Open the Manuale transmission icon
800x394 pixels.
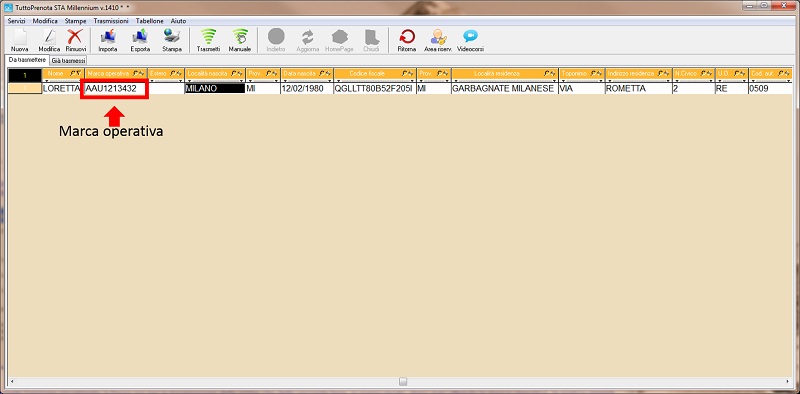240,40
